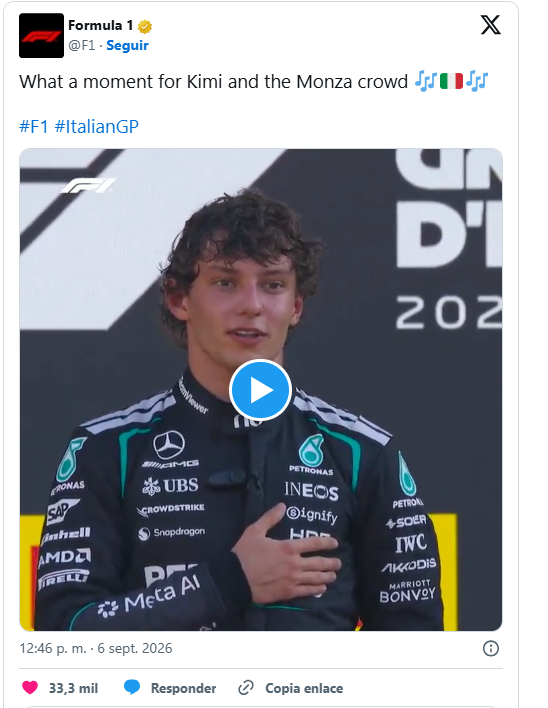Follow Formula 1 via Seguir link
548x708 pixels.
click(127, 46)
